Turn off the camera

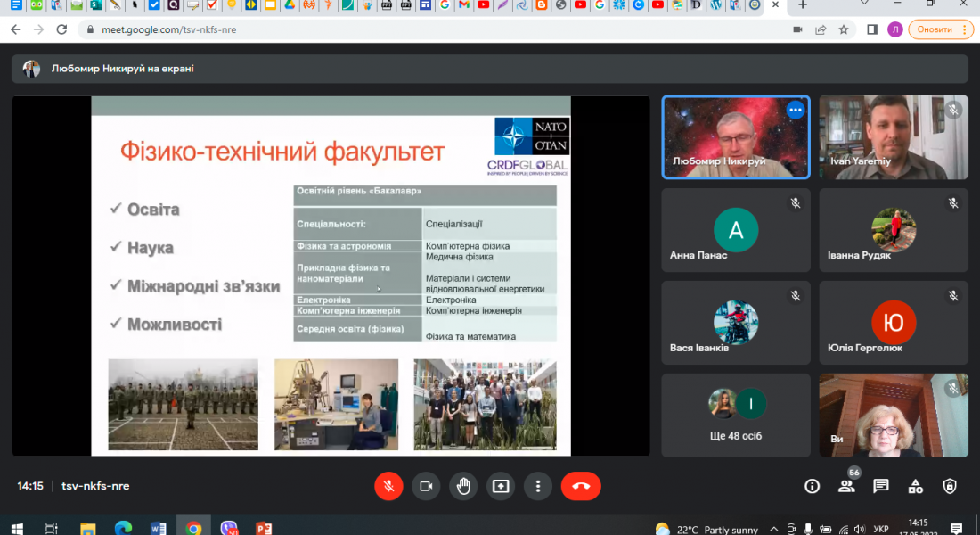tap(426, 486)
